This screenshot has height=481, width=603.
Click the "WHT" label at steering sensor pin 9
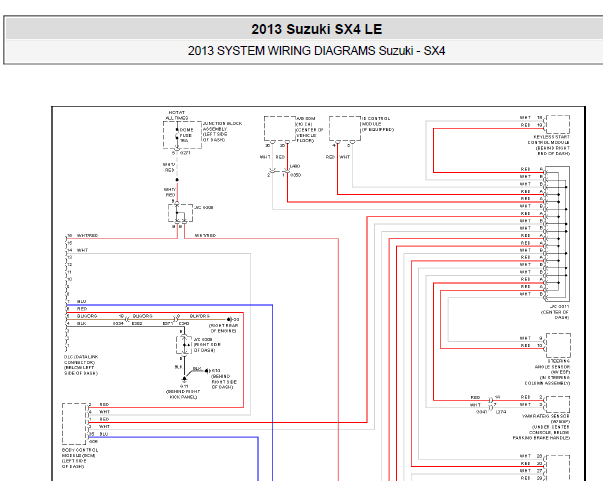click(525, 338)
